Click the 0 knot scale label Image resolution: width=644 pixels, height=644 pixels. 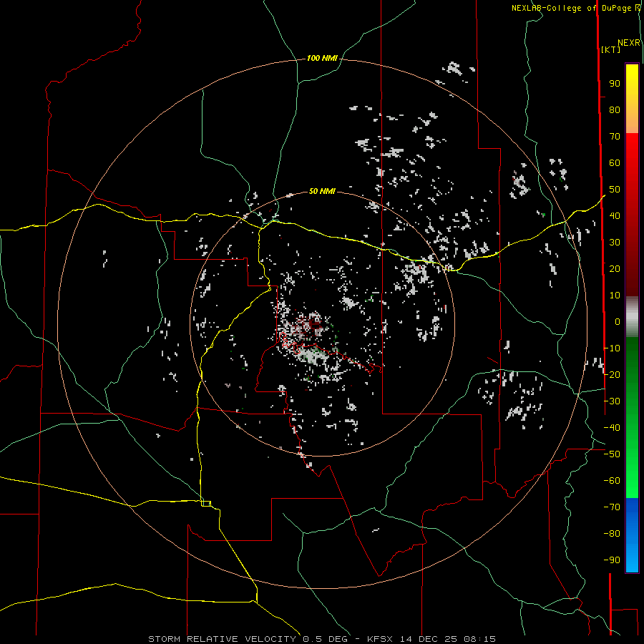click(x=618, y=322)
